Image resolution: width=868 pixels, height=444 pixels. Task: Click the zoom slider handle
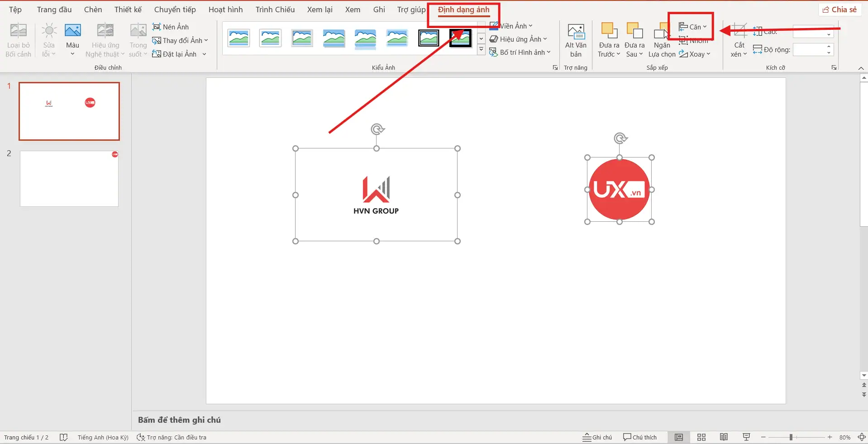791,437
